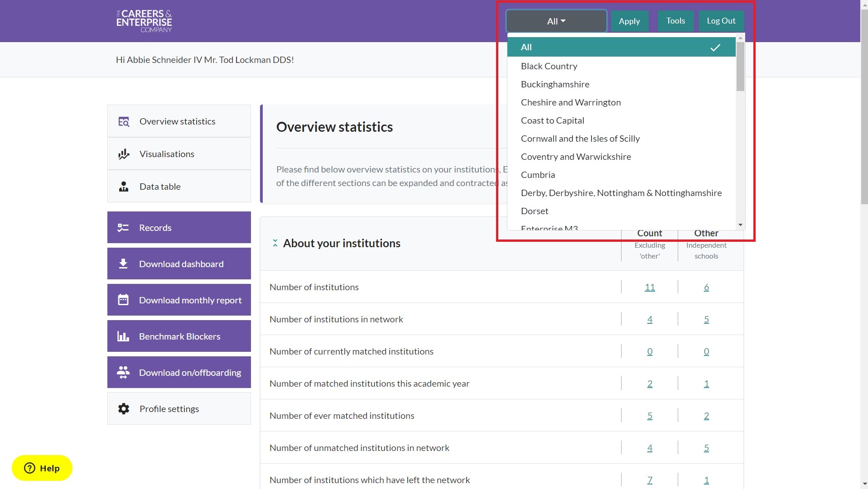
Task: Pick Cornwall and the Isles of Scilly
Action: pos(621,139)
